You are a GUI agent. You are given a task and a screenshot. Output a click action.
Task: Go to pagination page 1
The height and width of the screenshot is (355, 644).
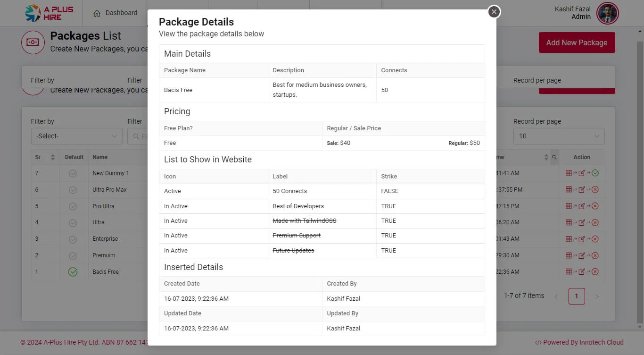[576, 296]
